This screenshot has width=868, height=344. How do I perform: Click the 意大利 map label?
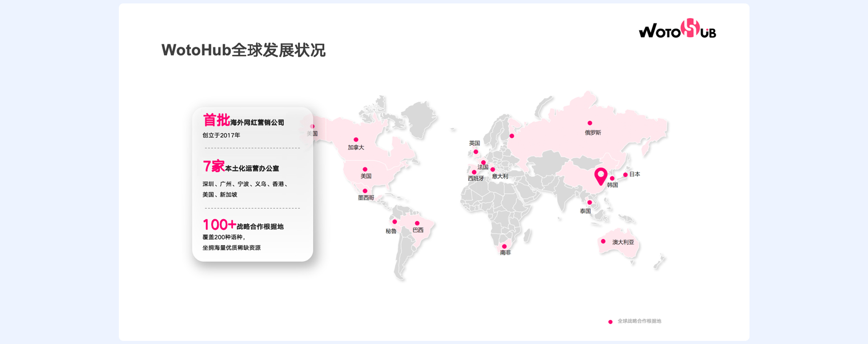click(x=500, y=176)
